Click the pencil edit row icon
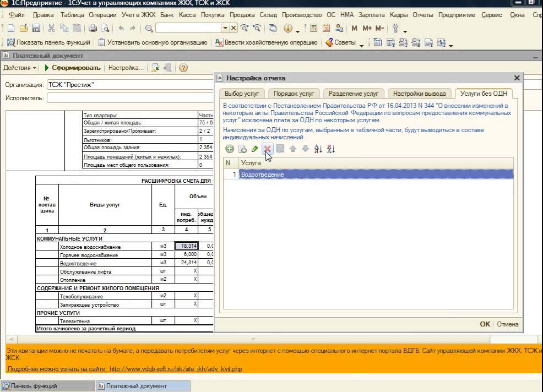This screenshot has width=543, height=392. click(x=254, y=149)
